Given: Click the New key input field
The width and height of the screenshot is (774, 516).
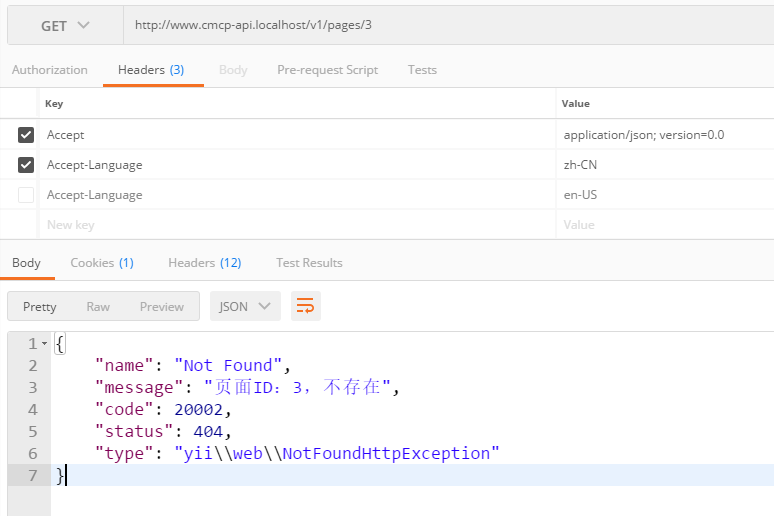Looking at the screenshot, I should pyautogui.click(x=297, y=225).
